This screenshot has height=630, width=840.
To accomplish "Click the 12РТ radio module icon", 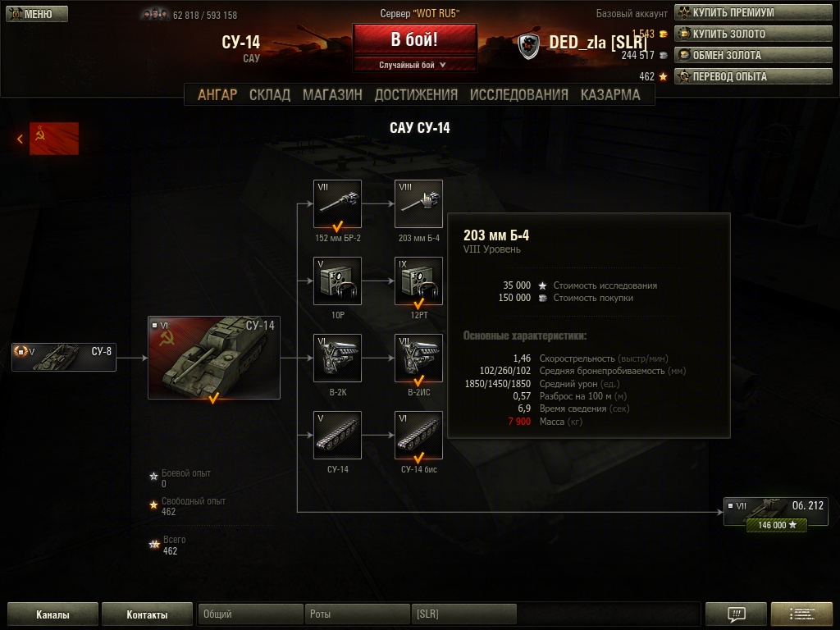I will point(418,281).
